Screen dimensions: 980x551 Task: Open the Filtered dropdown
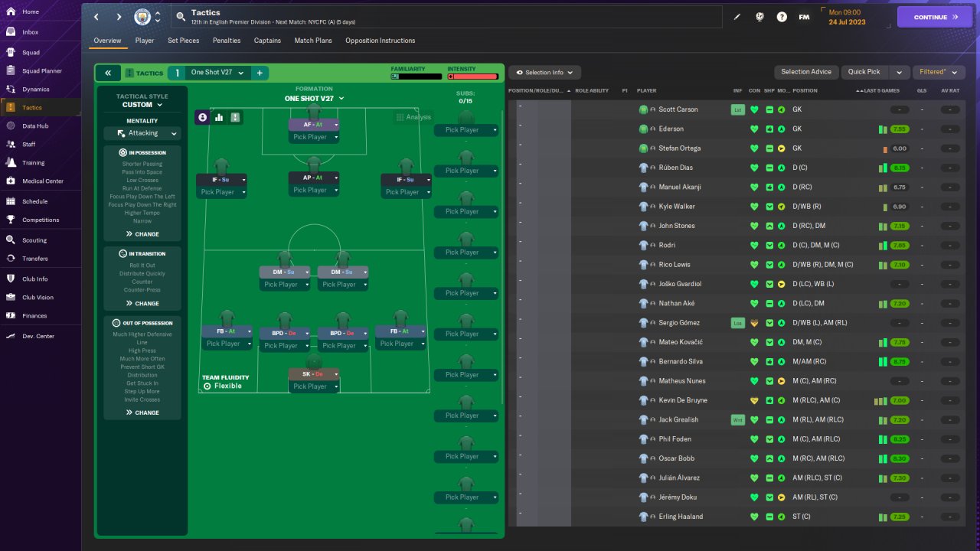939,72
